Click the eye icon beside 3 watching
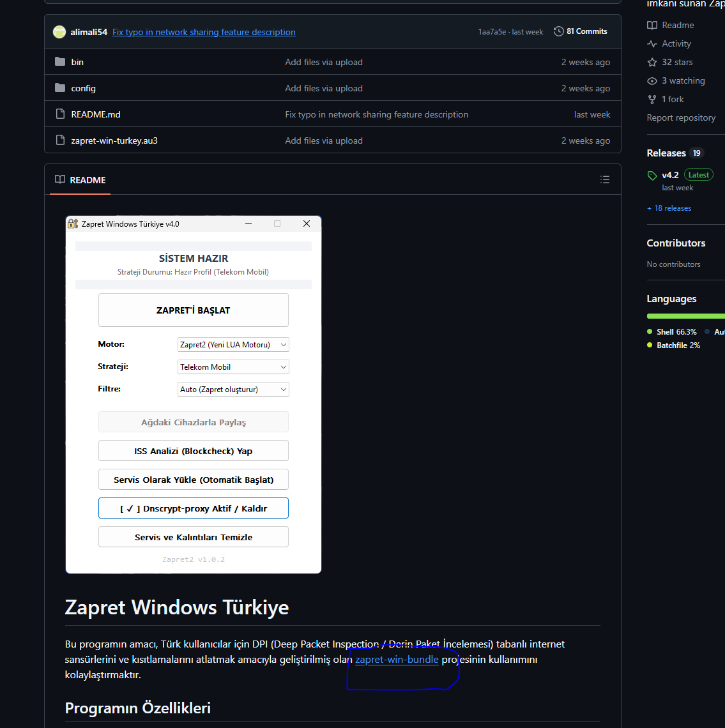The width and height of the screenshot is (725, 728). 652,81
